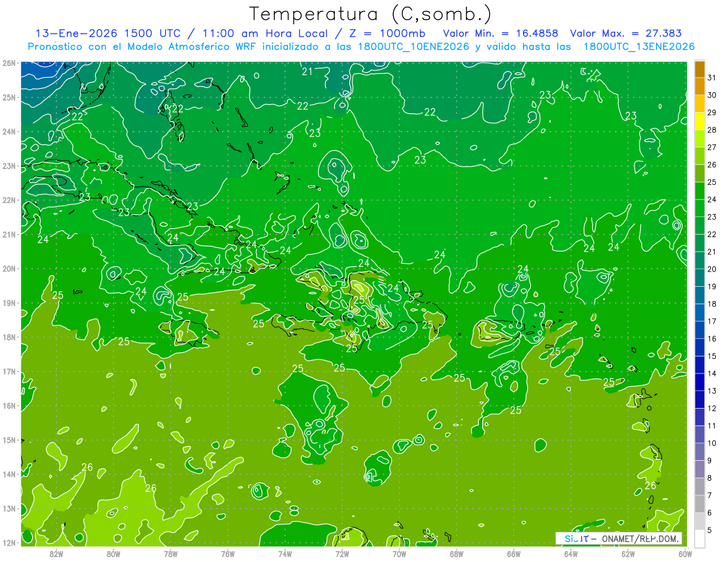Viewport: 728px width, 562px height.
Task: Select the '60W' longitude label
Action: coord(686,554)
